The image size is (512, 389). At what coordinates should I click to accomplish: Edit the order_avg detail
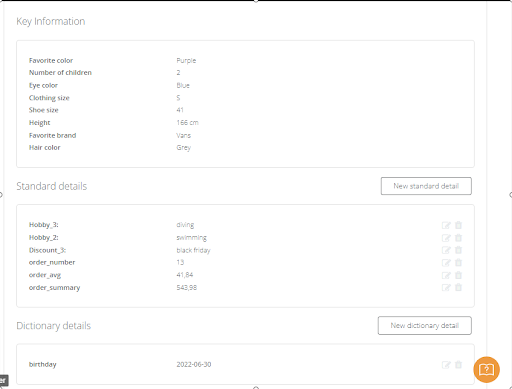[446, 275]
